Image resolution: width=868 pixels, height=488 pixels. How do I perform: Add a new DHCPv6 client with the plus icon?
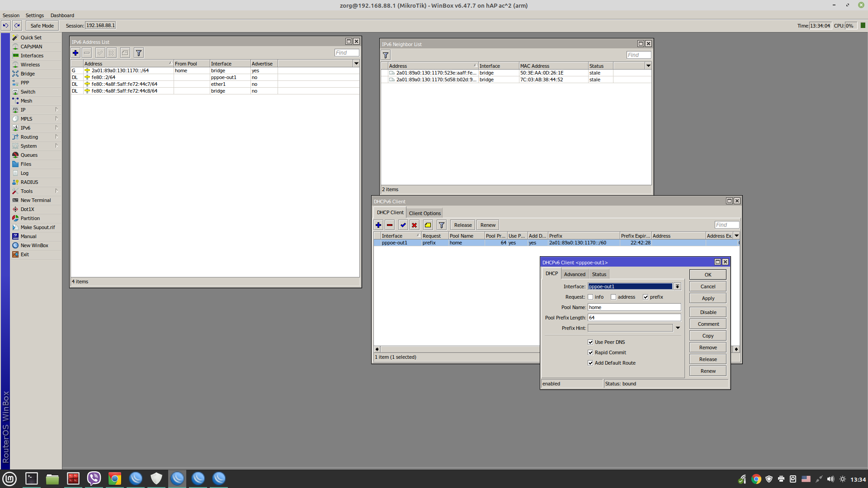coord(378,225)
